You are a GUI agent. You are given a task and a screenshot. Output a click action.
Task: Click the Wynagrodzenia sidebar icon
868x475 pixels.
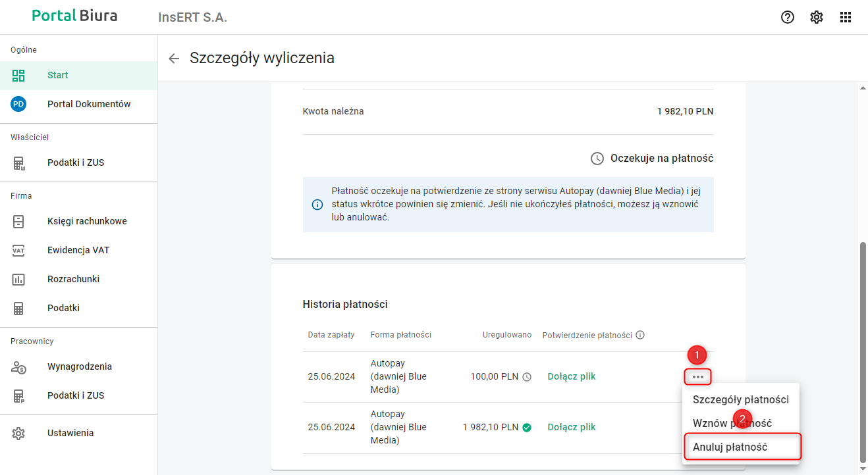18,366
